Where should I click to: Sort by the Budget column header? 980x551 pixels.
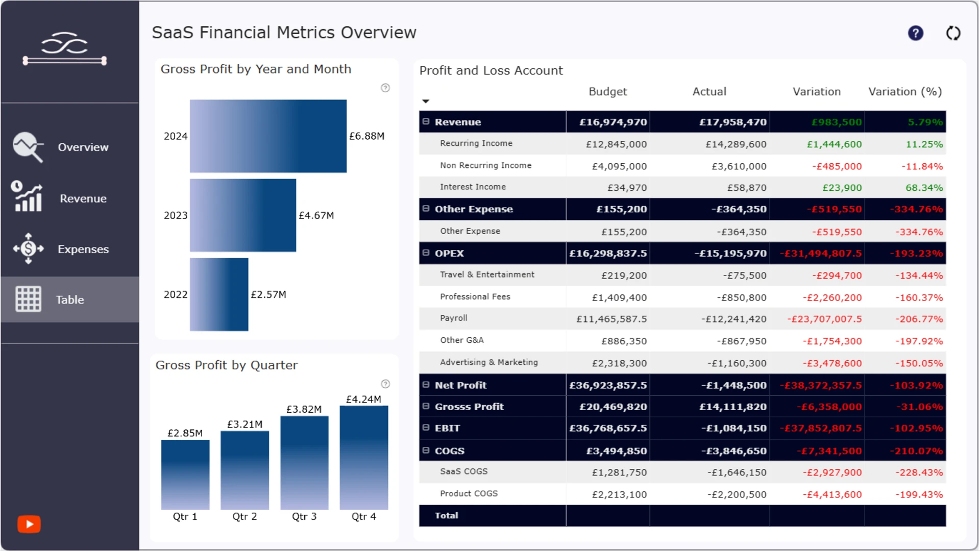607,92
